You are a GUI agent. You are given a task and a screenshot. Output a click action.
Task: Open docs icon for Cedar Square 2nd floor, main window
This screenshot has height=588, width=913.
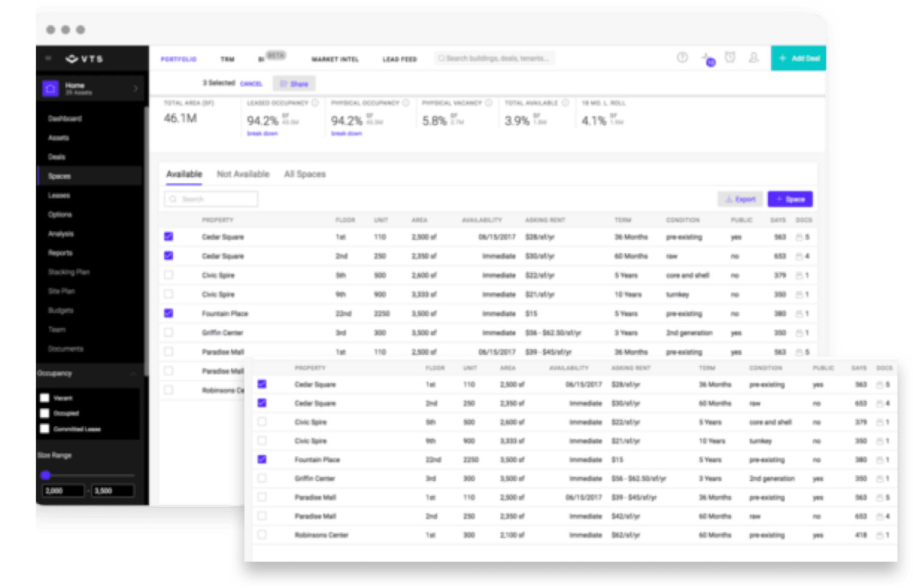(x=799, y=256)
